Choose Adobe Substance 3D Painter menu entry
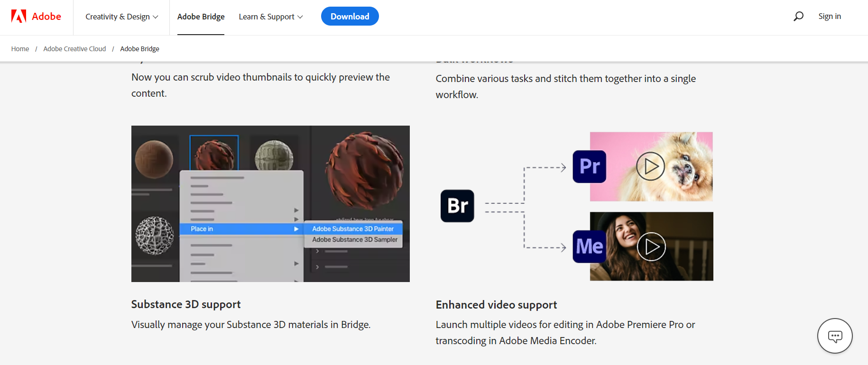 click(x=353, y=229)
